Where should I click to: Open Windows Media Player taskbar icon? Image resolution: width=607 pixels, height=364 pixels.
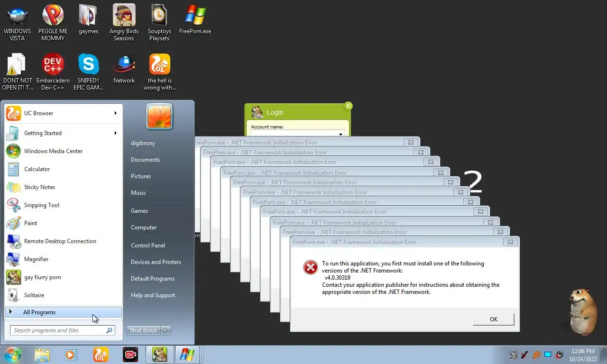click(71, 355)
